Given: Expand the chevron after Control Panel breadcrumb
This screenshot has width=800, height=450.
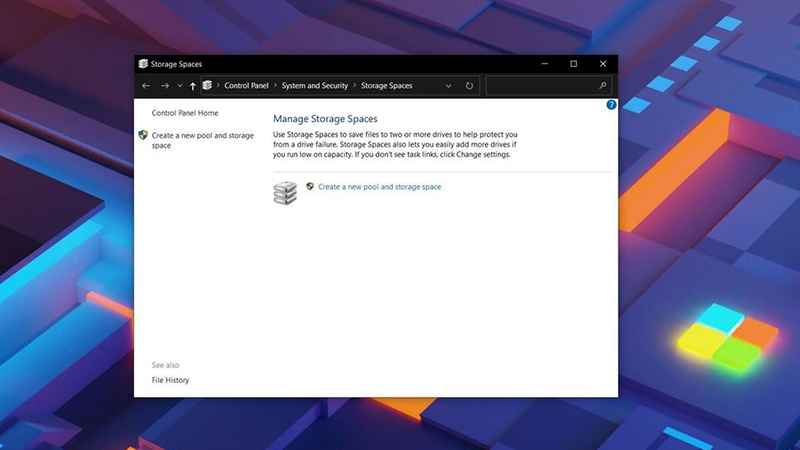Looking at the screenshot, I should pyautogui.click(x=275, y=86).
